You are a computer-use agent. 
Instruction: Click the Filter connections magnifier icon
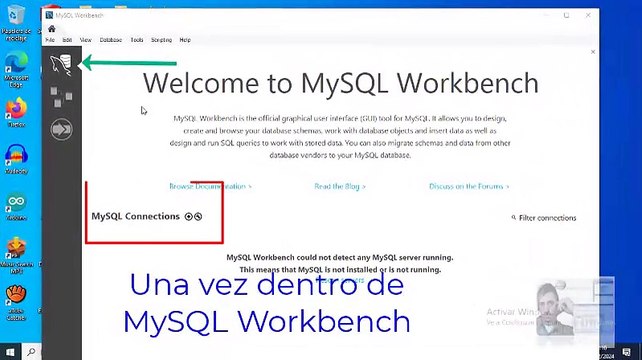pos(513,217)
